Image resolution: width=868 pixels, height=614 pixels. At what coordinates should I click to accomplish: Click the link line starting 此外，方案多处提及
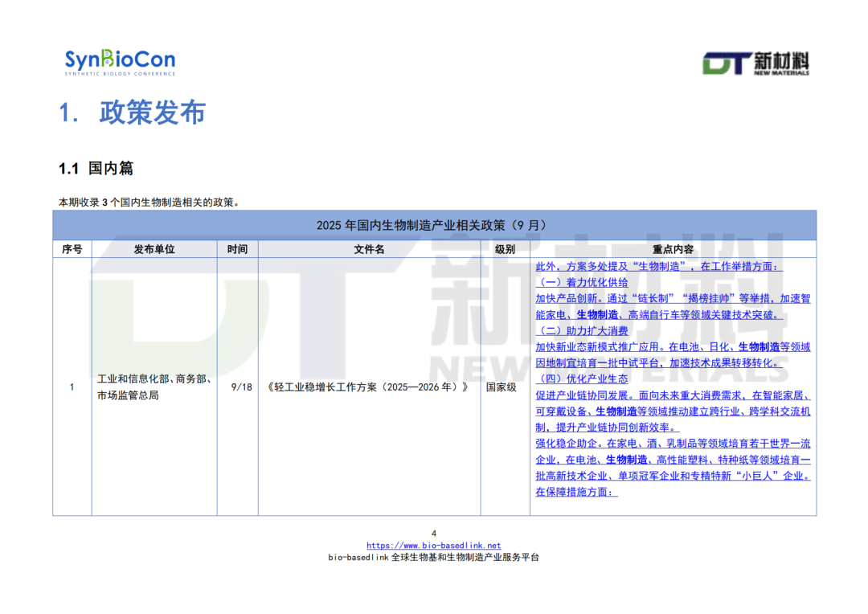[659, 266]
